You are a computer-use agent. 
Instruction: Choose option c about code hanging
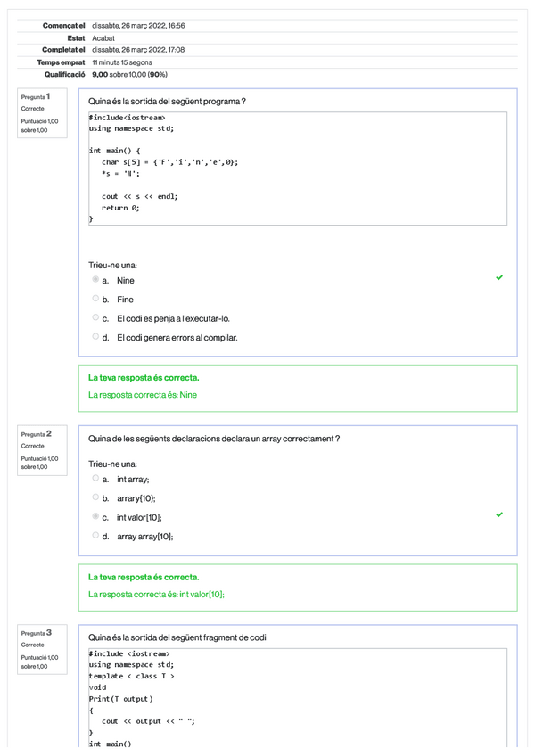[x=95, y=318]
